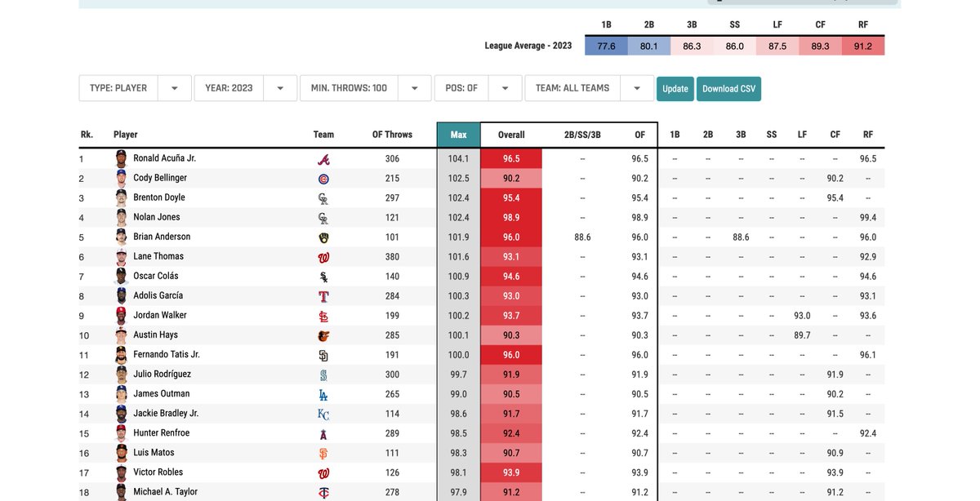This screenshot has width=980, height=501.
Task: Click the Rockies logo in Brenton Doyle's row
Action: pos(323,198)
